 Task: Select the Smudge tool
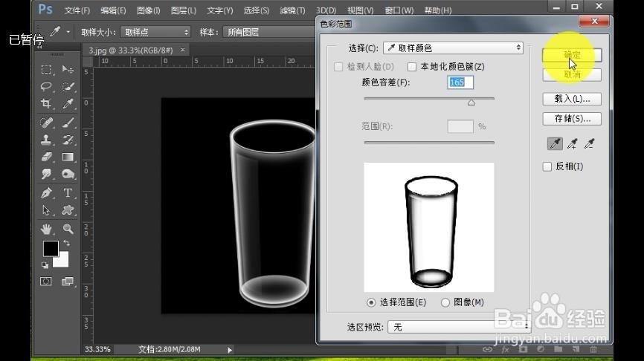[46, 175]
